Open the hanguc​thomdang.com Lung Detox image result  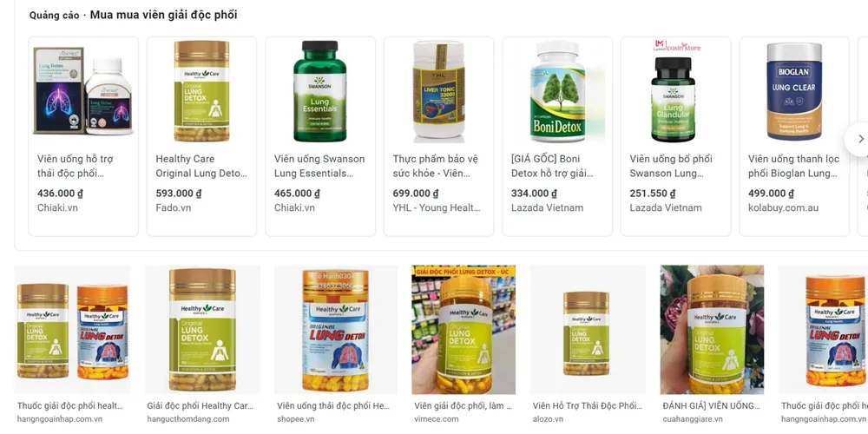pos(202,330)
